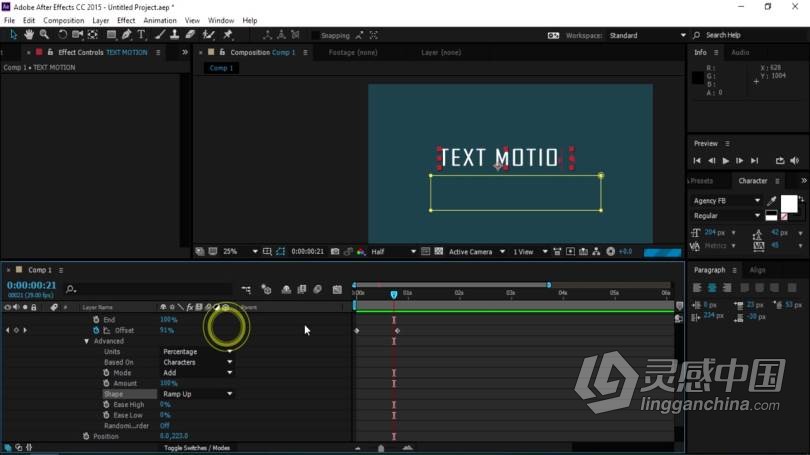Toggle the Position stopwatch
Viewport: 810px width, 455px height.
coord(86,436)
